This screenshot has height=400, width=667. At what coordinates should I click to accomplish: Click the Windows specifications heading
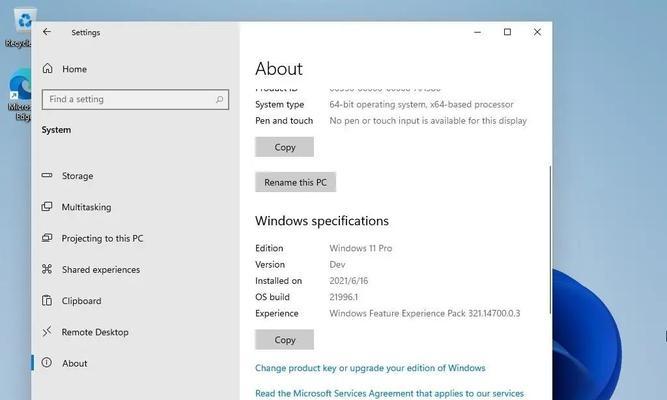(322, 221)
